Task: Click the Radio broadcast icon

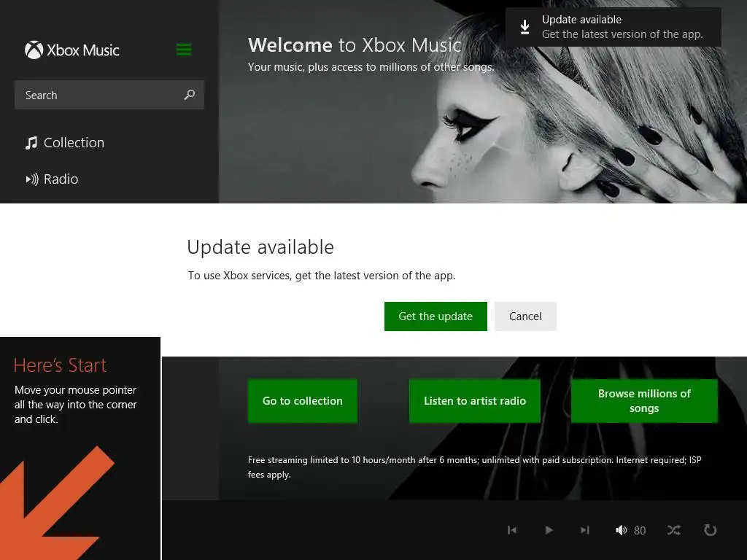Action: tap(32, 179)
